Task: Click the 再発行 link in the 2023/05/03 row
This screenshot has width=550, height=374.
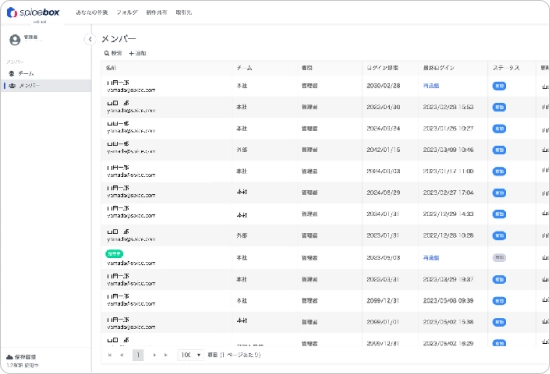Action: click(x=431, y=258)
